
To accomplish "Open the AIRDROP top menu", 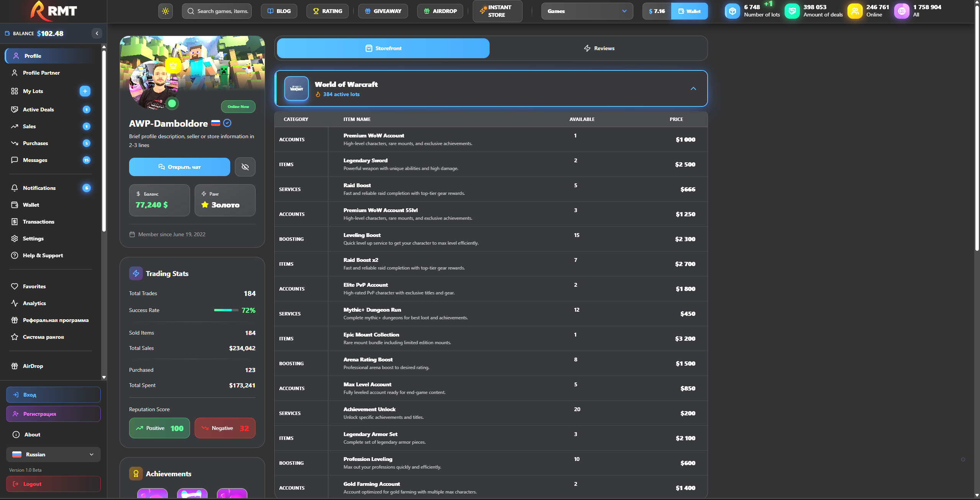I will click(x=440, y=11).
